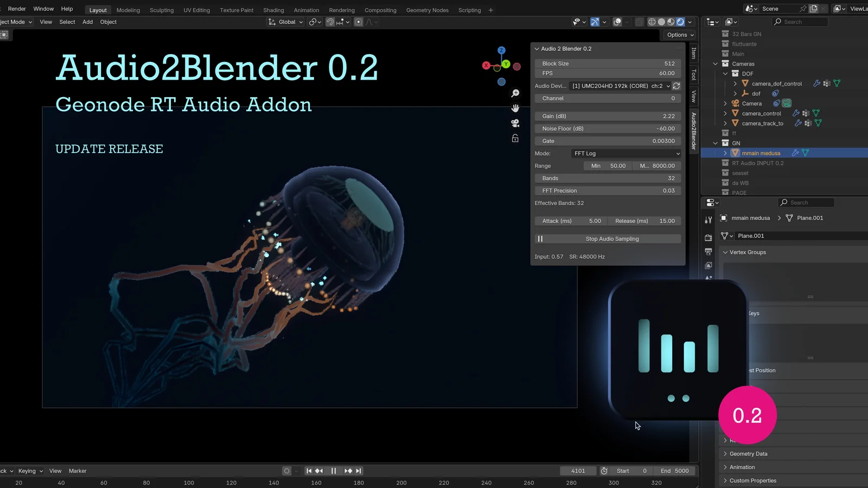This screenshot has width=868, height=488.
Task: Switch to the Rendering workspace tab
Action: [x=342, y=10]
